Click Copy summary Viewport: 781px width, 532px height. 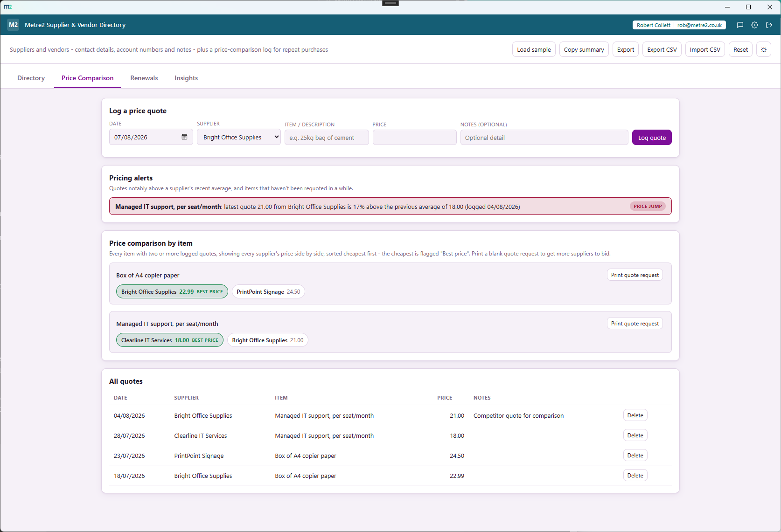(x=584, y=49)
